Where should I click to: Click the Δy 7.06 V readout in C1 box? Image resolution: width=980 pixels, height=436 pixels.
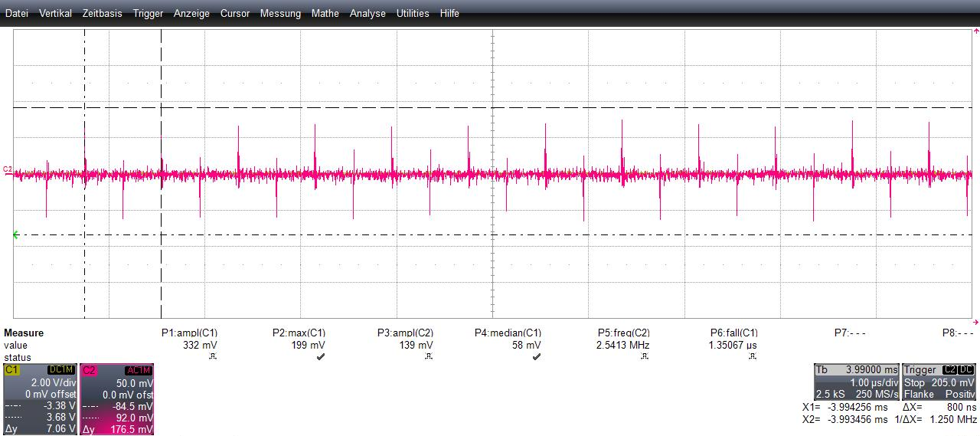(41, 430)
